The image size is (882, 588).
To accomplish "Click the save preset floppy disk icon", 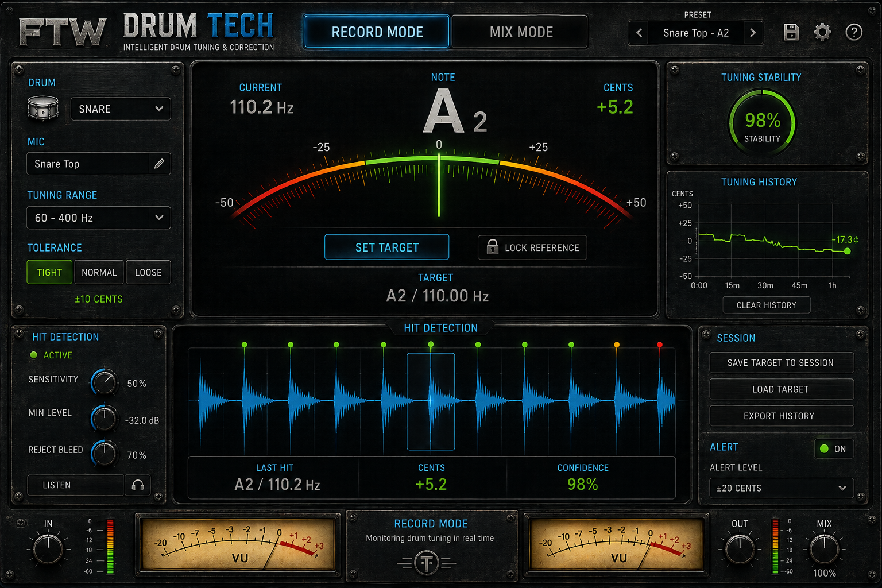I will click(x=791, y=32).
